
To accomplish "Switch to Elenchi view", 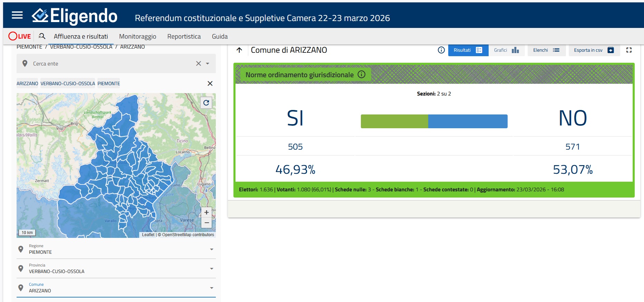I will 546,50.
